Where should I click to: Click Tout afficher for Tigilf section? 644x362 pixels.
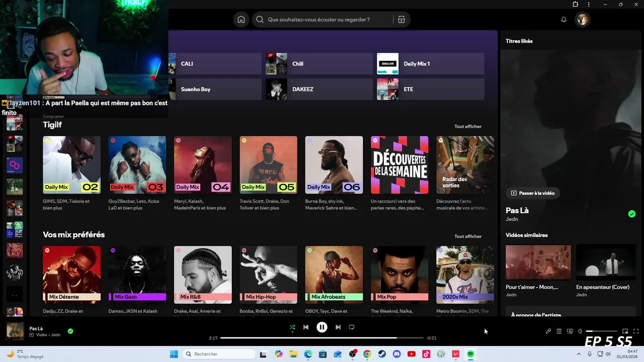click(x=468, y=127)
